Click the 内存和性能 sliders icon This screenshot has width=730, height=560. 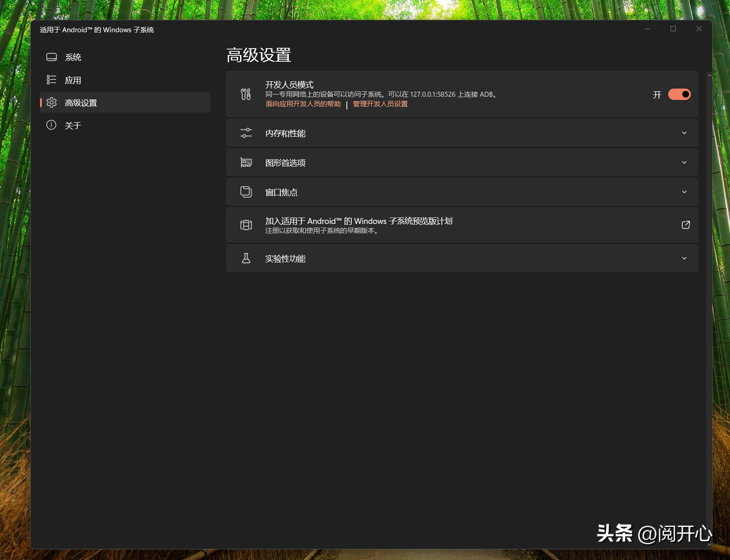coord(245,133)
